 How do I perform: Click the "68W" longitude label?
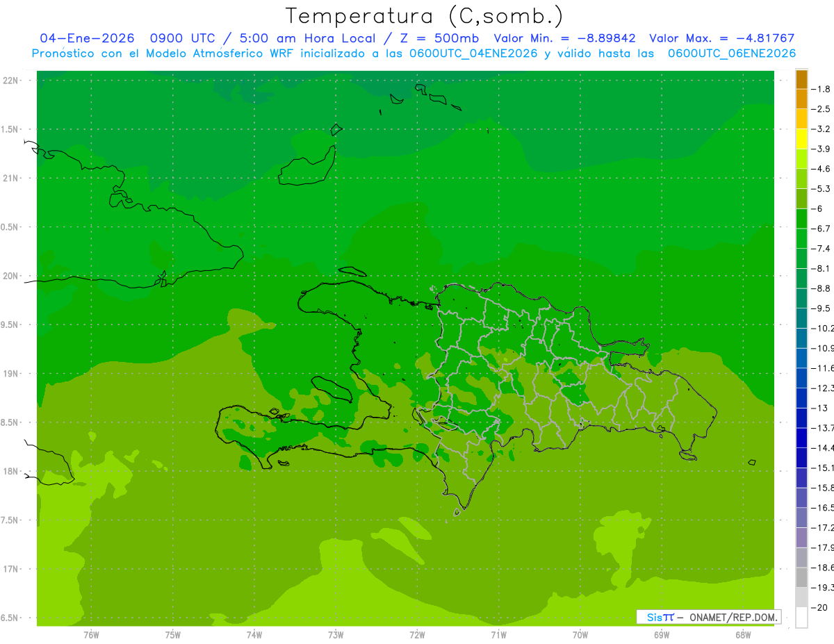743,634
